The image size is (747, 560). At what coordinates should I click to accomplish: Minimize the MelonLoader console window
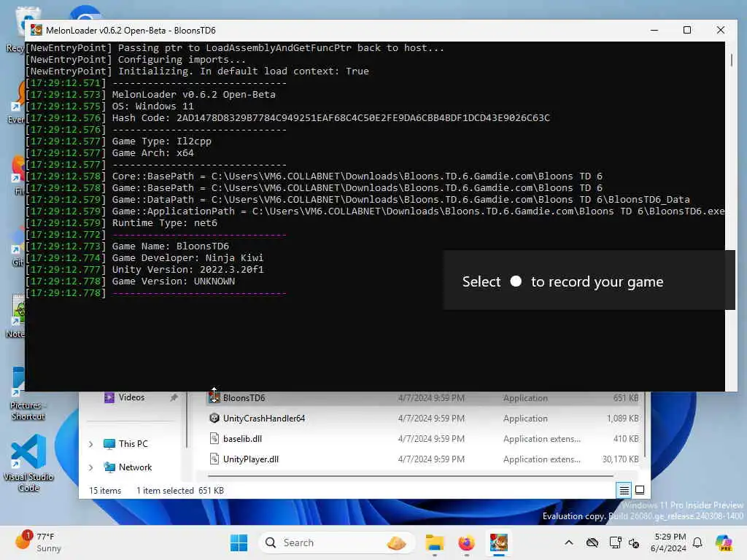654,30
